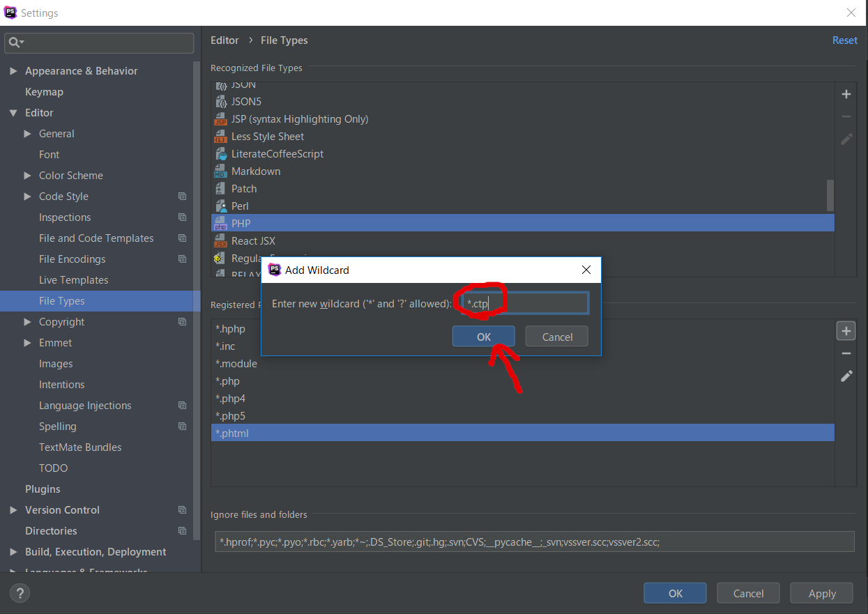Click the React JSX file type icon
The image size is (868, 614).
pyautogui.click(x=221, y=241)
